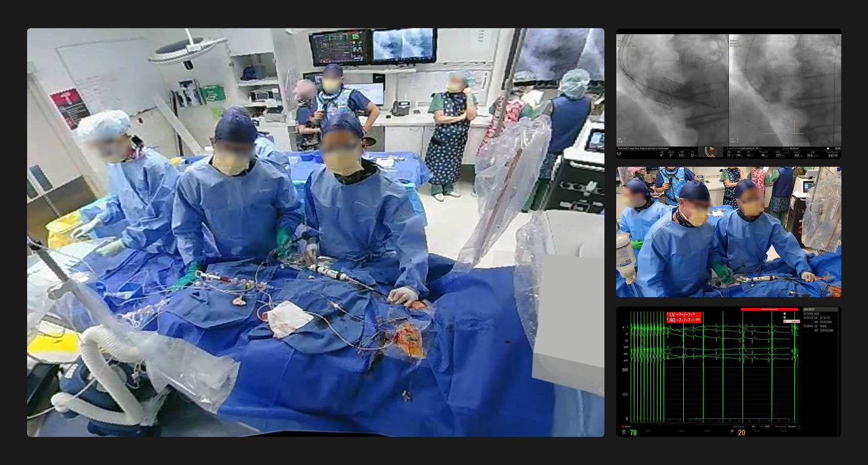Click the Audio off indicator
This screenshot has height=465, width=868.
coord(791,321)
